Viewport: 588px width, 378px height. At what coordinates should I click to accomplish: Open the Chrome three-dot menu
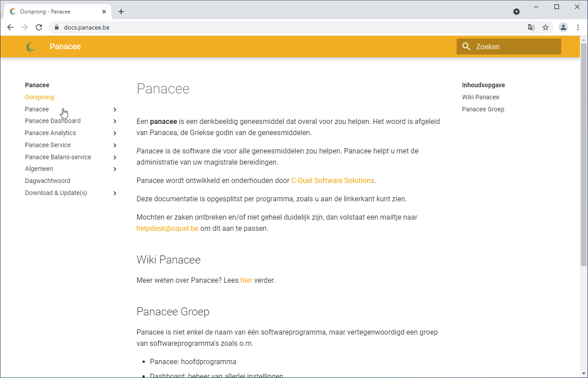tap(578, 27)
